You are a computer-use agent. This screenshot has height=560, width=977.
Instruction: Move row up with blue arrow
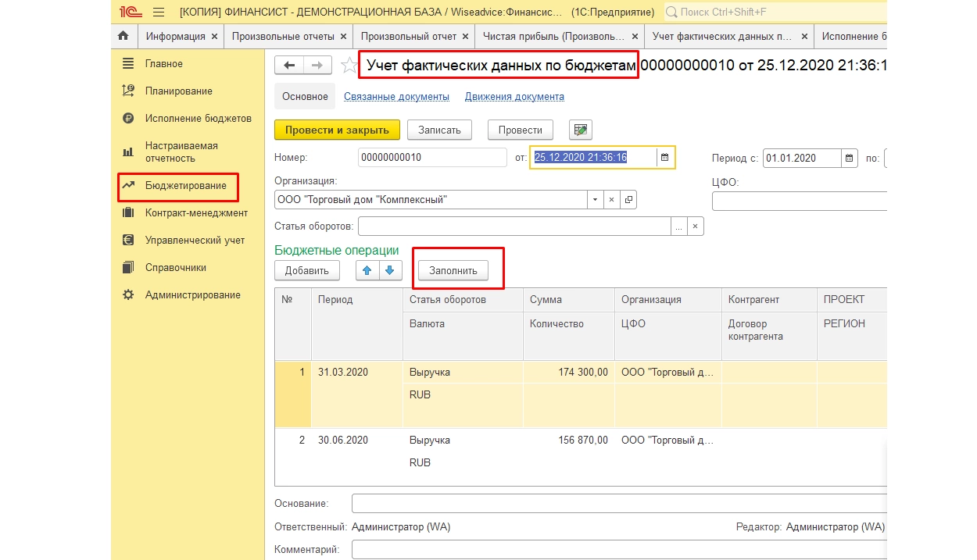pyautogui.click(x=367, y=270)
